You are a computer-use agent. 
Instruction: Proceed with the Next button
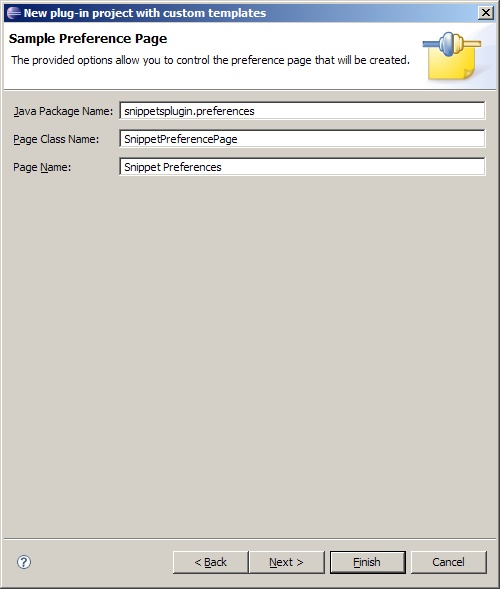click(x=287, y=562)
